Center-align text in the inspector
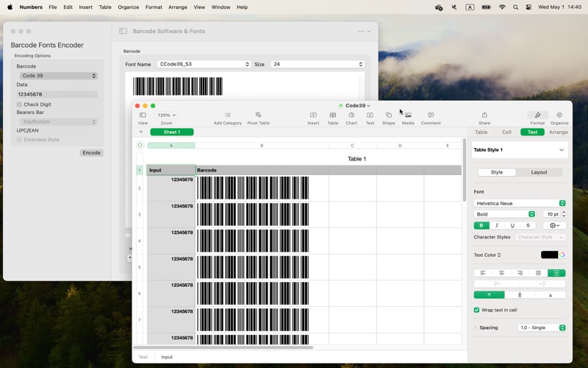The image size is (588, 368). click(501, 273)
